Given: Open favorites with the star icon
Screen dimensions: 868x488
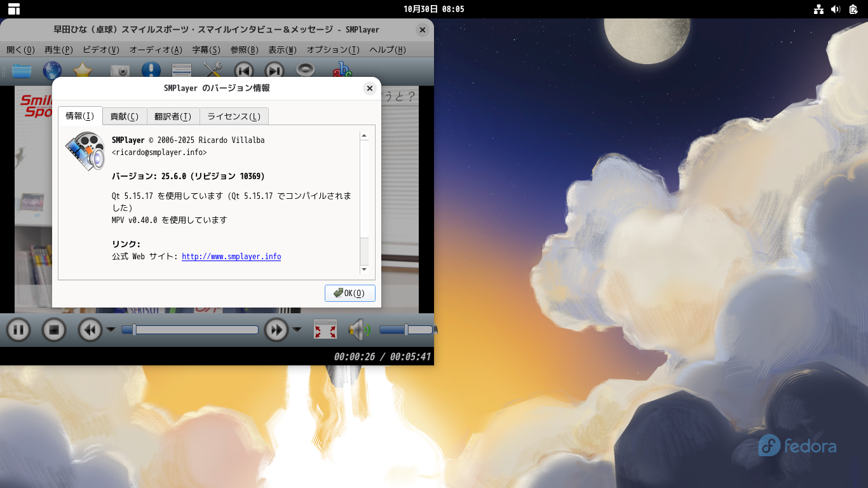Looking at the screenshot, I should click(83, 71).
